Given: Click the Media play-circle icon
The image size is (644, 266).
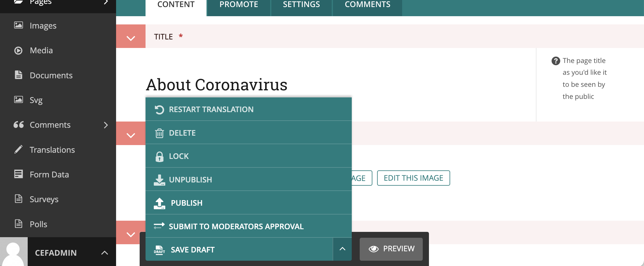Looking at the screenshot, I should coord(18,51).
